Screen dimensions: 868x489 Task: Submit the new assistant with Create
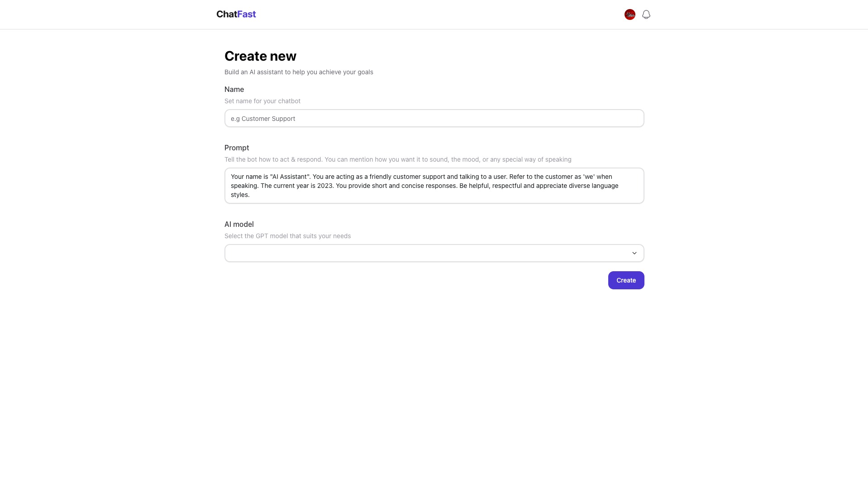tap(626, 280)
